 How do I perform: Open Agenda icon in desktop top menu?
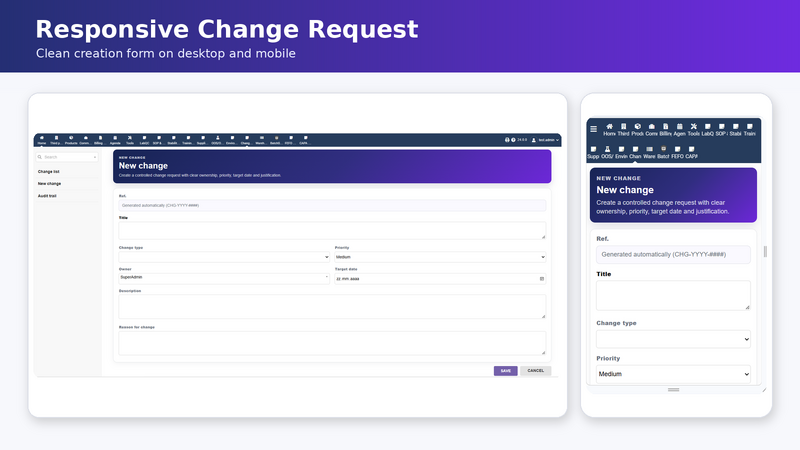click(x=115, y=138)
